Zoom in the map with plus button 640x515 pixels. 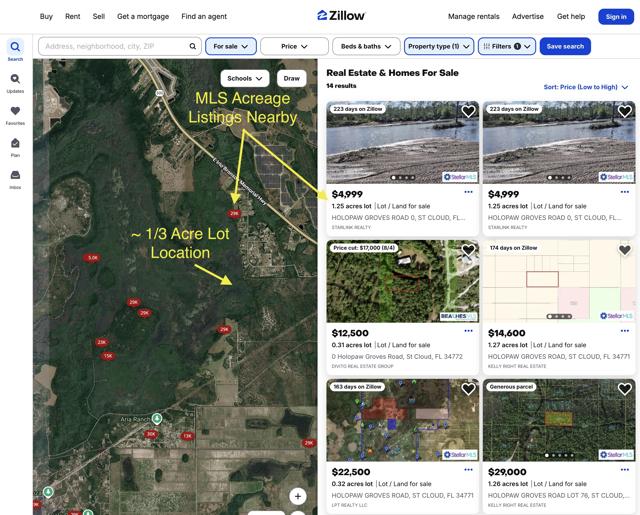click(x=298, y=496)
